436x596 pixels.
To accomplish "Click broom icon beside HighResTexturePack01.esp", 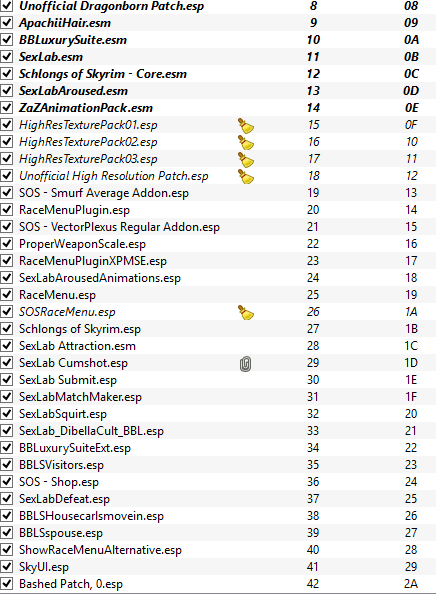I will [246, 125].
